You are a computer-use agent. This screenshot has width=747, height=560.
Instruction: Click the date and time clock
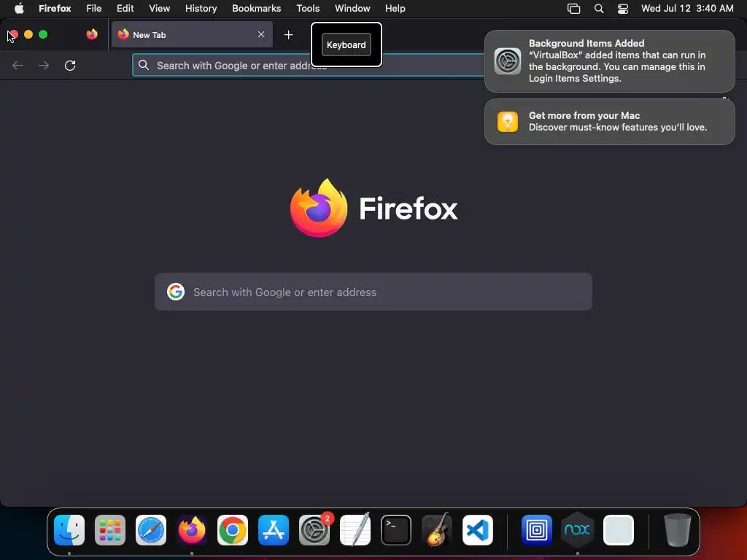pos(687,8)
